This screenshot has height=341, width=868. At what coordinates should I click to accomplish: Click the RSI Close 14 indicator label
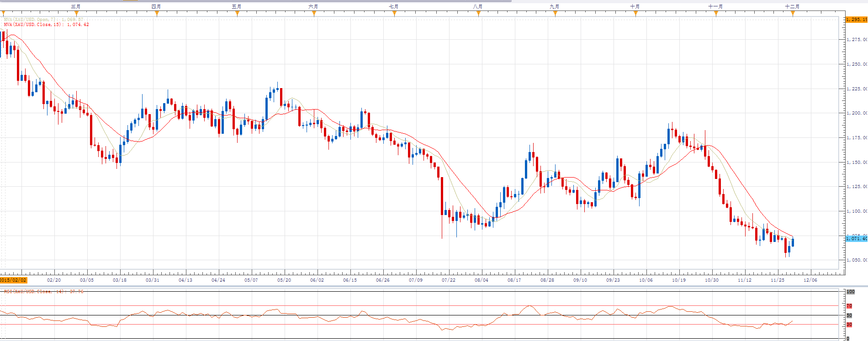point(43,291)
